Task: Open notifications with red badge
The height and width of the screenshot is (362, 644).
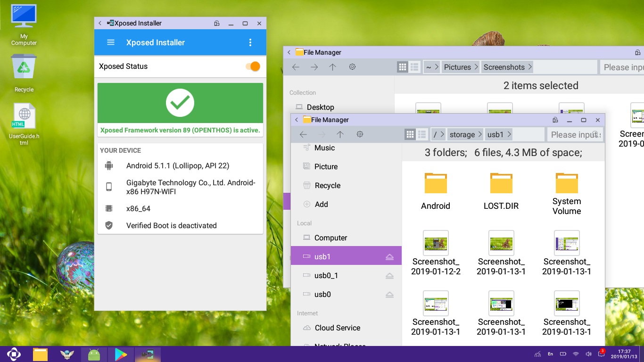Action: pos(601,353)
